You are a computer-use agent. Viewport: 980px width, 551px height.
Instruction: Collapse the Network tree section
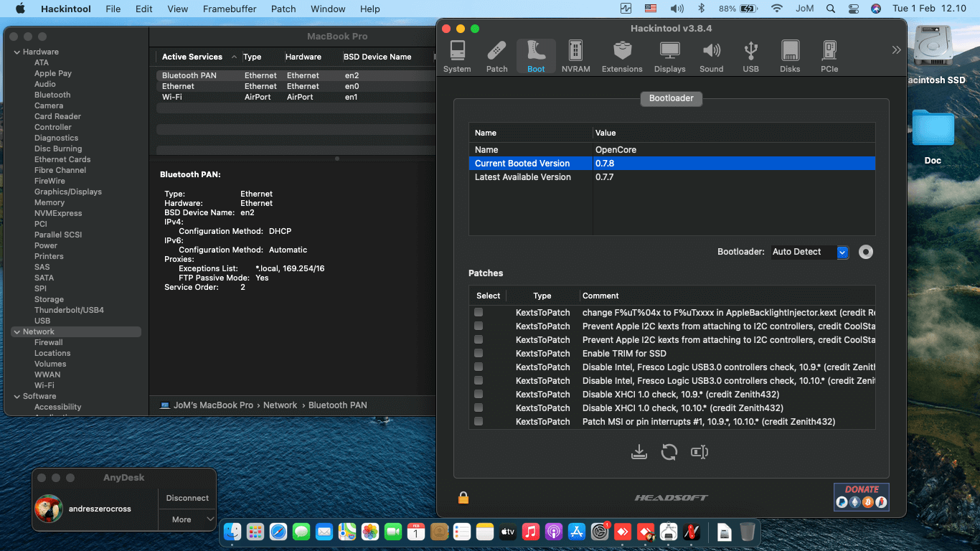pos(17,332)
